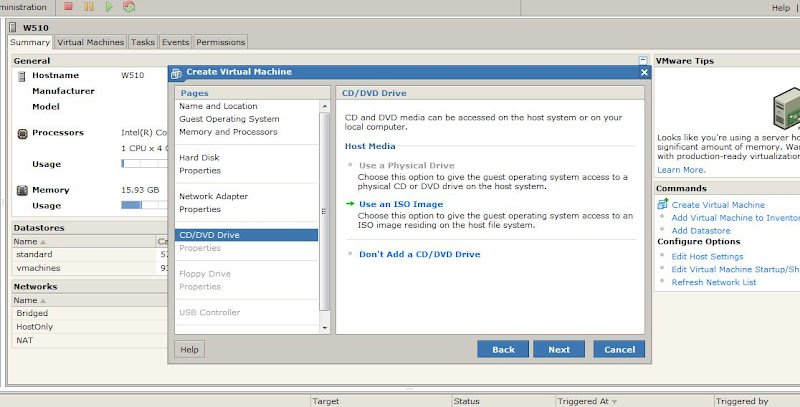Viewport: 800px width, 407px height.
Task: Sort tasks by Triggered At column
Action: click(x=634, y=401)
